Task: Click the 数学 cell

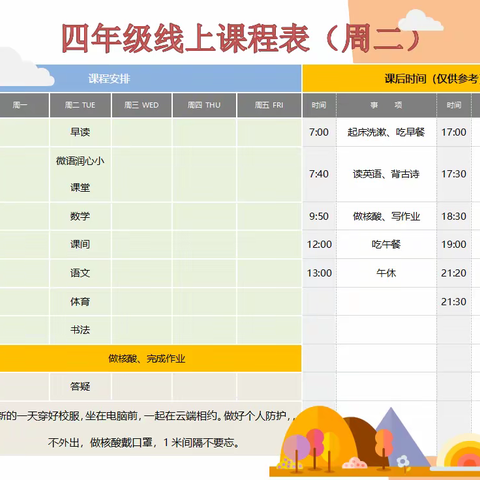Action: click(x=80, y=216)
